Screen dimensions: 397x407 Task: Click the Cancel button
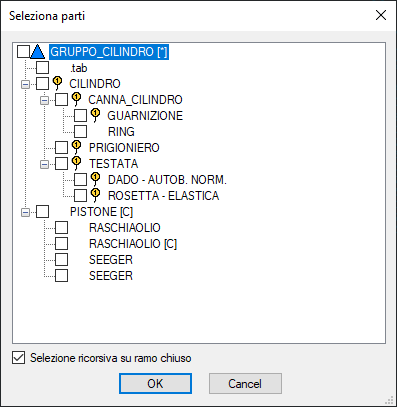pos(245,384)
